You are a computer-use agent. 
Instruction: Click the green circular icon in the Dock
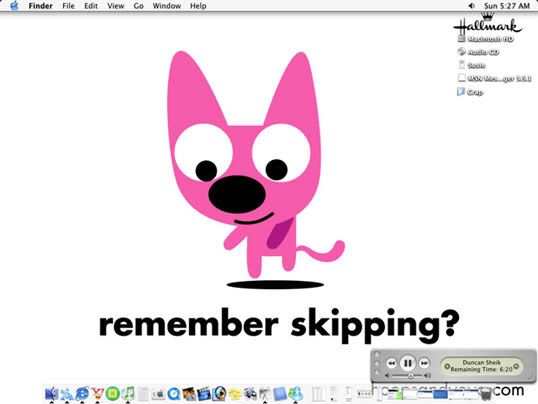pyautogui.click(x=112, y=393)
